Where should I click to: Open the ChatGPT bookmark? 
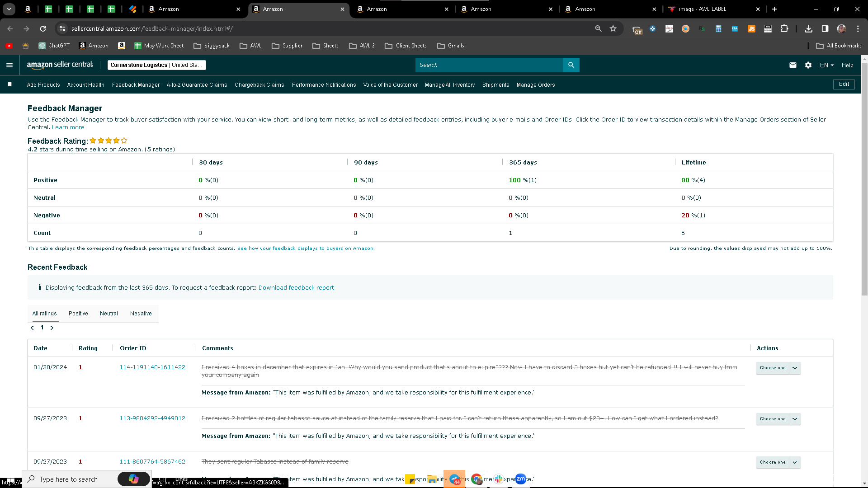[54, 46]
